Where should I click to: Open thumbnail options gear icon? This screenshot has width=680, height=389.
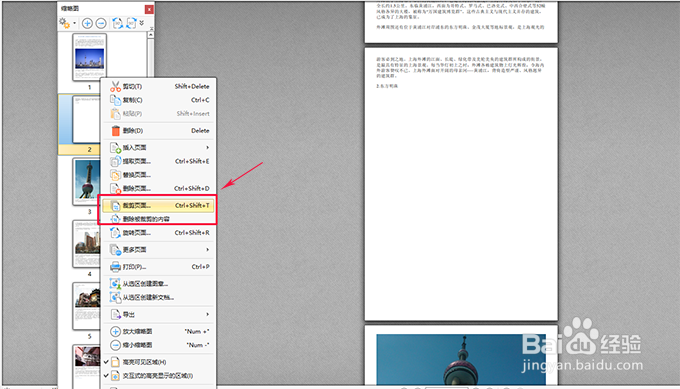[64, 23]
